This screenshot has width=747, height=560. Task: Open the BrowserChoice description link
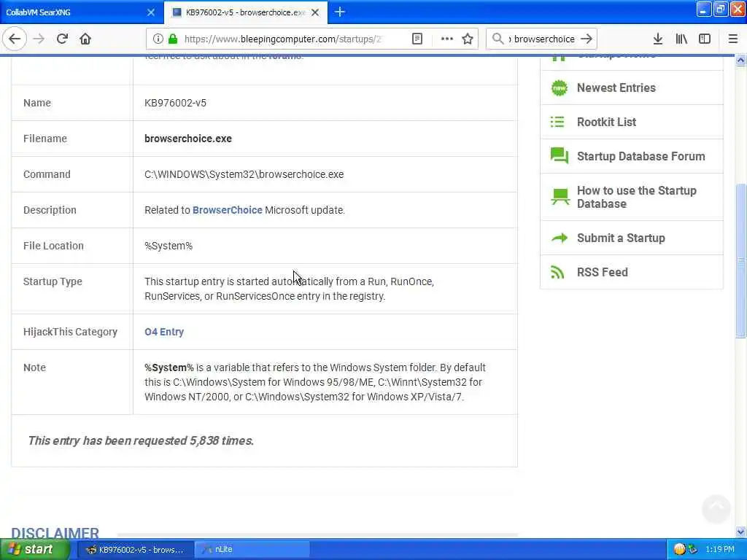point(228,210)
